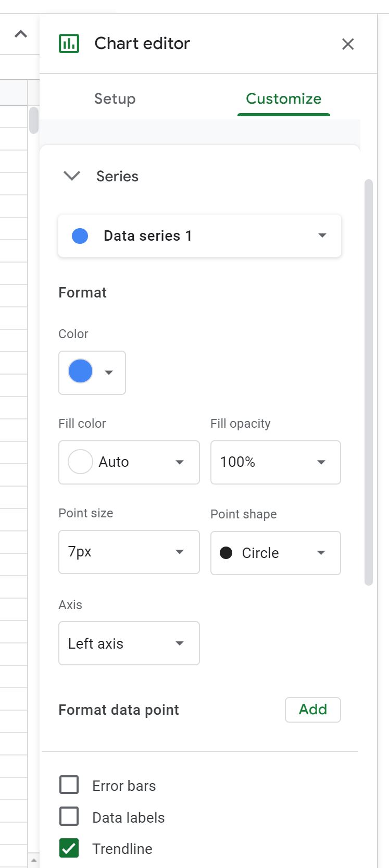Close the Chart editor panel
The width and height of the screenshot is (389, 868).
click(348, 44)
